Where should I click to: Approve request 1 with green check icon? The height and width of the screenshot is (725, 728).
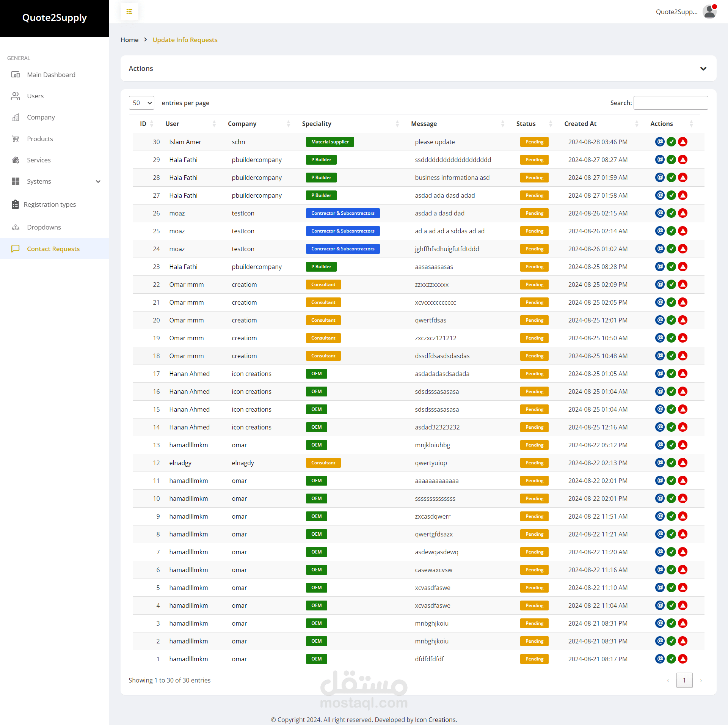(x=671, y=659)
